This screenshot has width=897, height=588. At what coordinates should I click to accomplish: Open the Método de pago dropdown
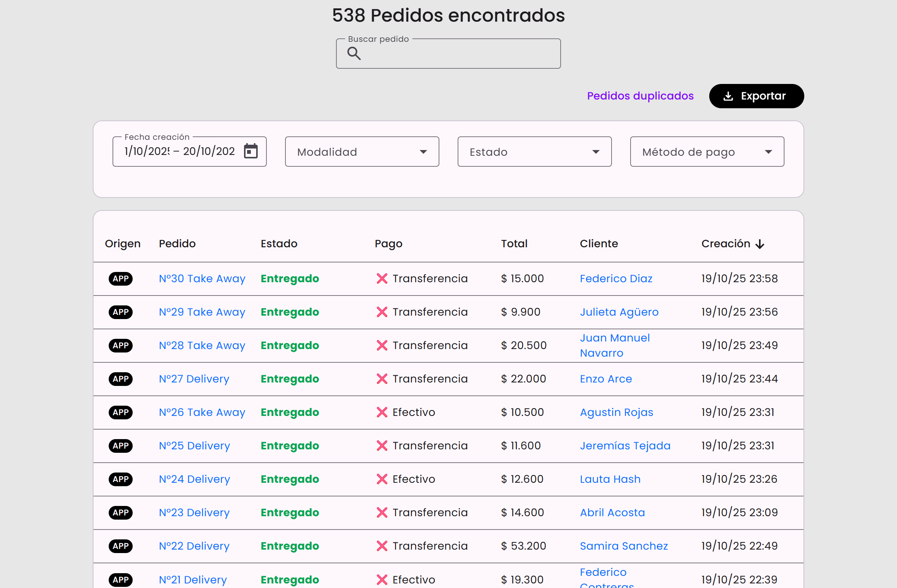point(707,152)
